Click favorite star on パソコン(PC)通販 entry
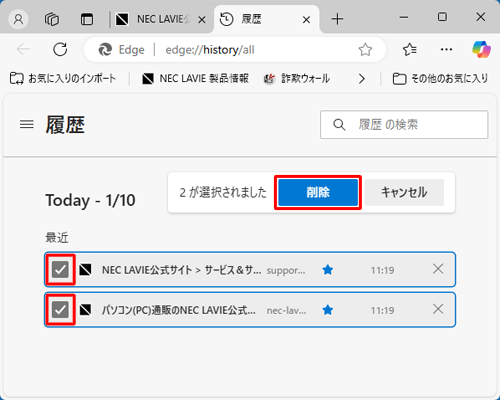500x400 pixels. (x=328, y=310)
